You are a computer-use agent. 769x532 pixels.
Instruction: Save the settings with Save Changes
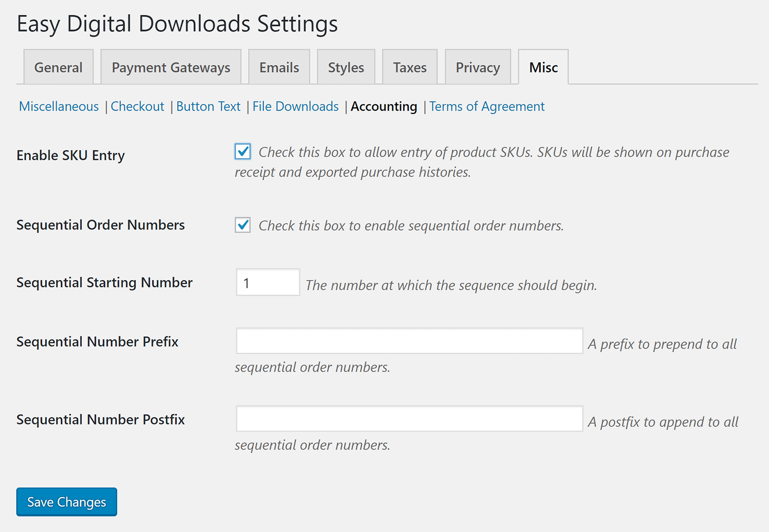(67, 502)
